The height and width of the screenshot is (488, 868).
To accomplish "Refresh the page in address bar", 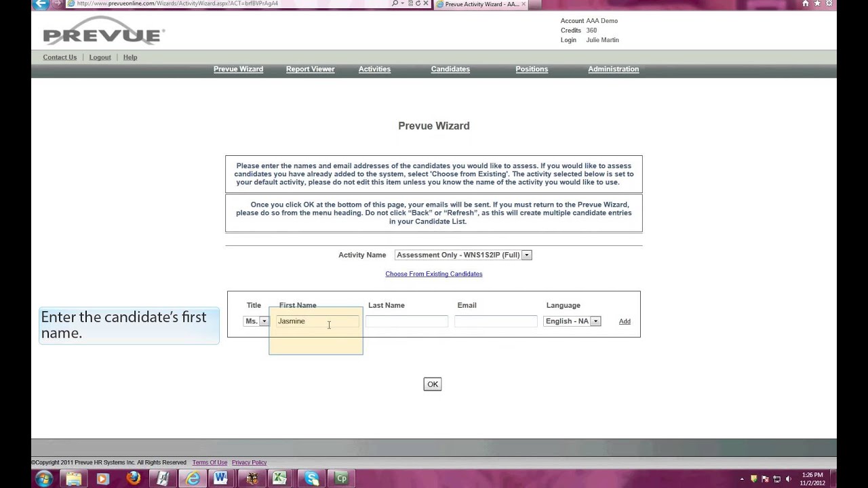I will point(418,3).
